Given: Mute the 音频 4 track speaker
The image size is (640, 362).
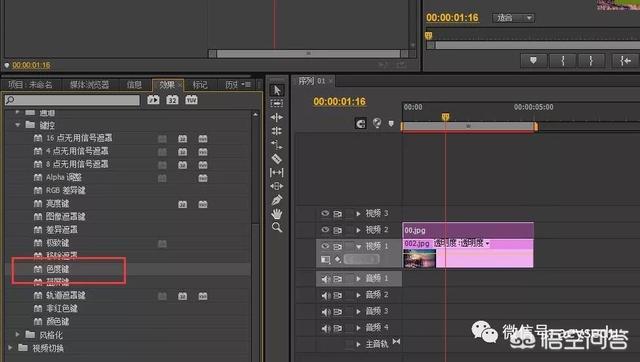Looking at the screenshot, I should pyautogui.click(x=325, y=328).
